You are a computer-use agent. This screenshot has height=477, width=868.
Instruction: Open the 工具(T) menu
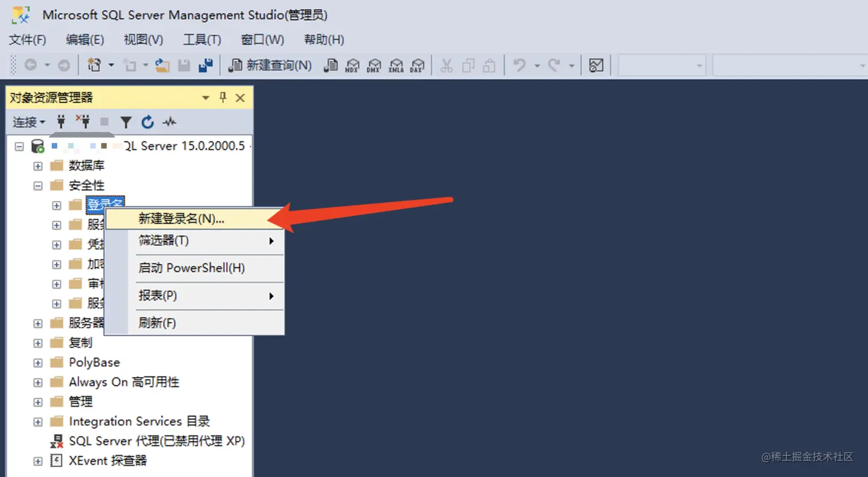click(202, 40)
